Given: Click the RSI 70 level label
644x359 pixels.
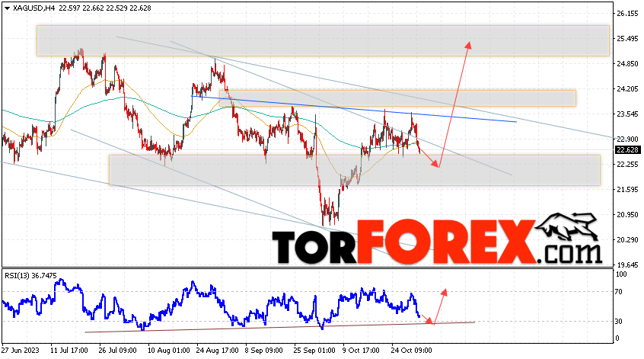Looking at the screenshot, I should (619, 292).
